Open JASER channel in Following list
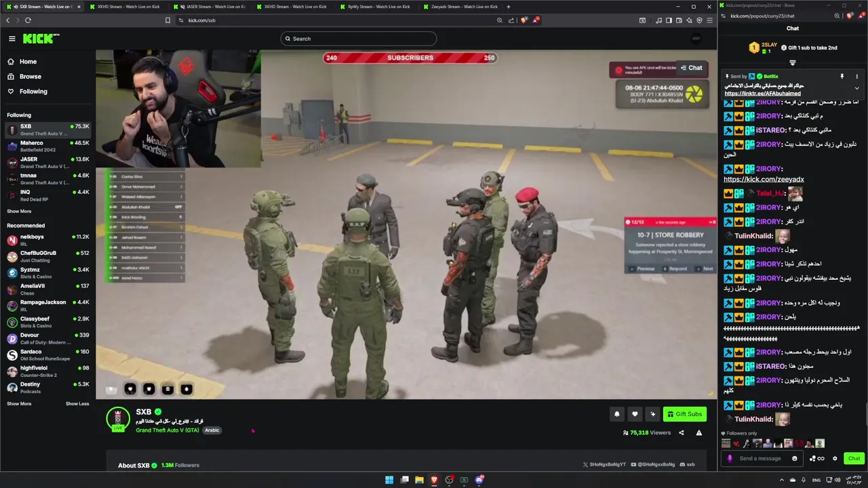868x488 pixels. (x=47, y=162)
